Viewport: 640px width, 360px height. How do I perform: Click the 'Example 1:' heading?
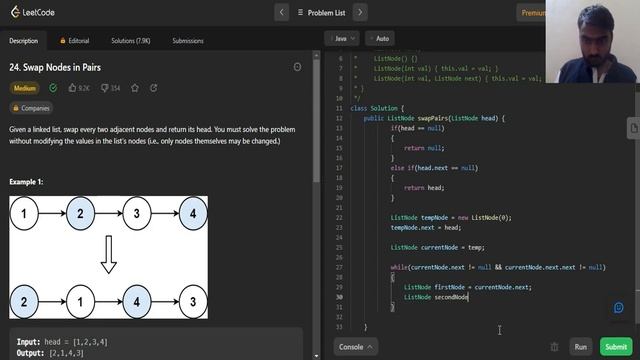click(26, 182)
